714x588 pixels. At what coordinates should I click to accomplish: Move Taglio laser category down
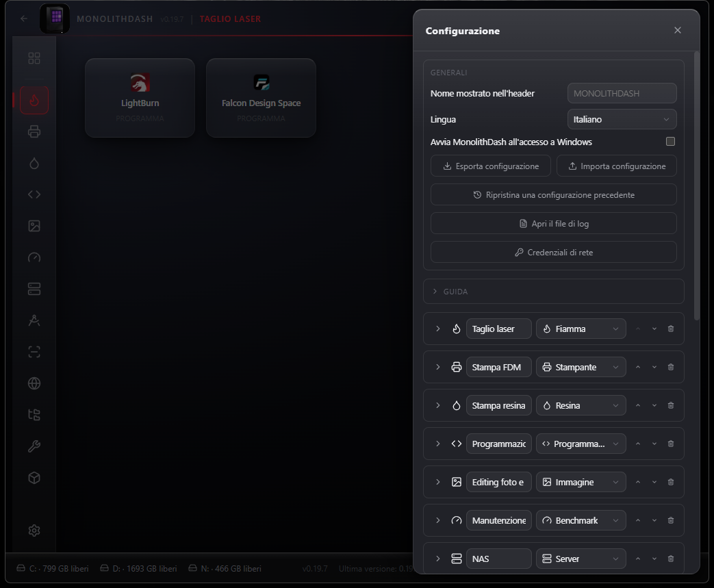(x=654, y=329)
